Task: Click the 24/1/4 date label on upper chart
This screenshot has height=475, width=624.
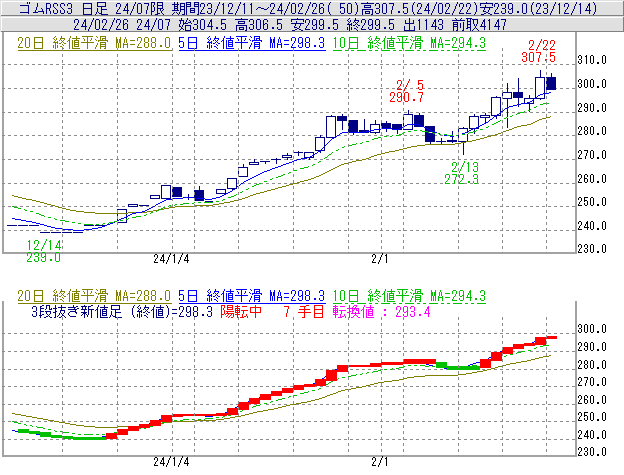Action: [x=172, y=259]
